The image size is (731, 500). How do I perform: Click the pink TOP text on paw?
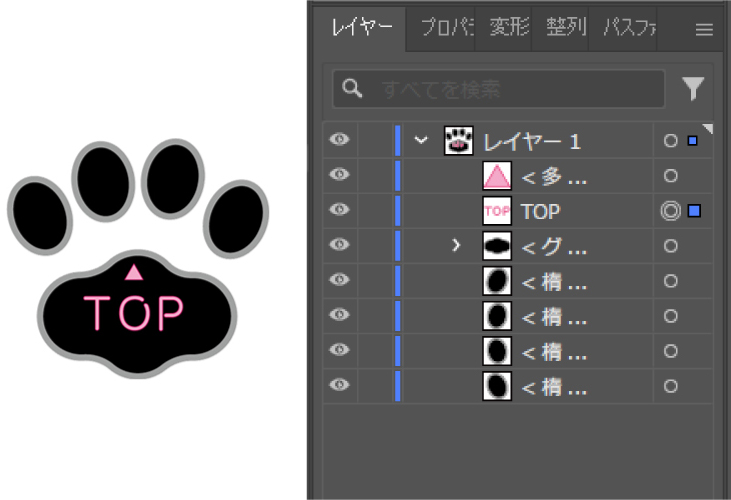(134, 313)
